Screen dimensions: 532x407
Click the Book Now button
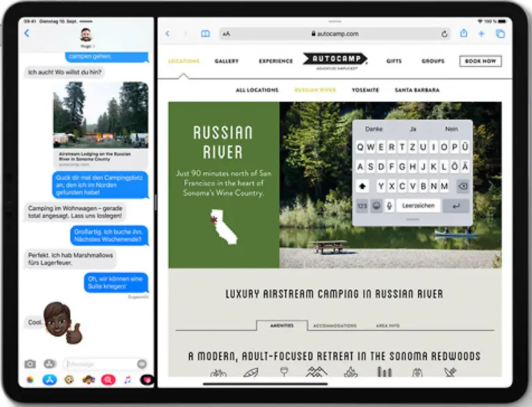480,61
